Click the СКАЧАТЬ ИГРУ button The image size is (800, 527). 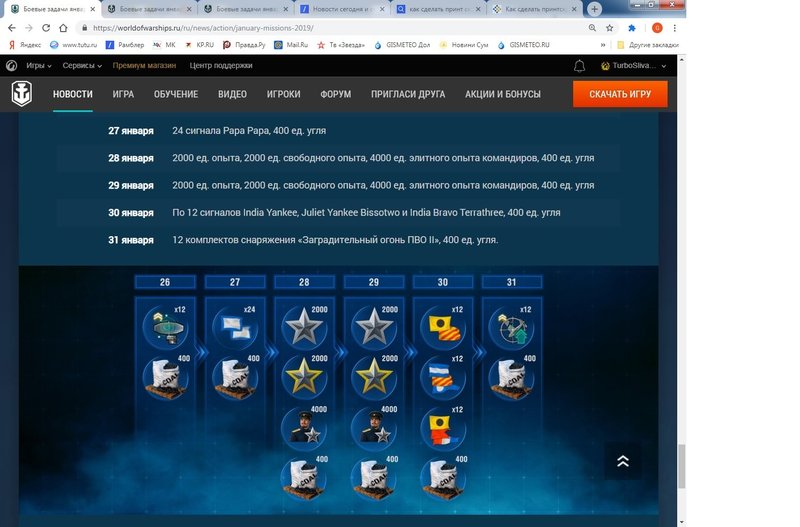click(x=620, y=94)
